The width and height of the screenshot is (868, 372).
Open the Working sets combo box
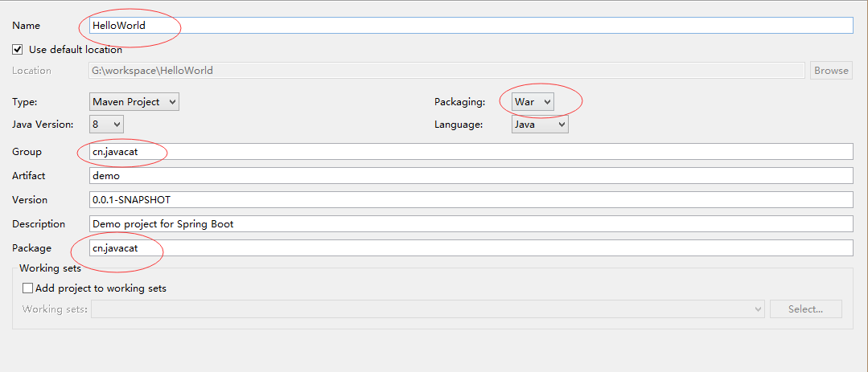click(x=428, y=309)
